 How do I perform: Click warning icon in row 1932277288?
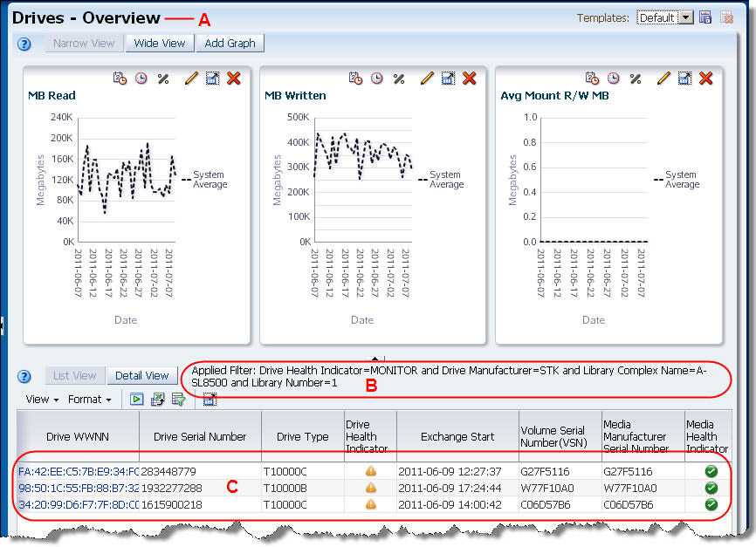371,488
